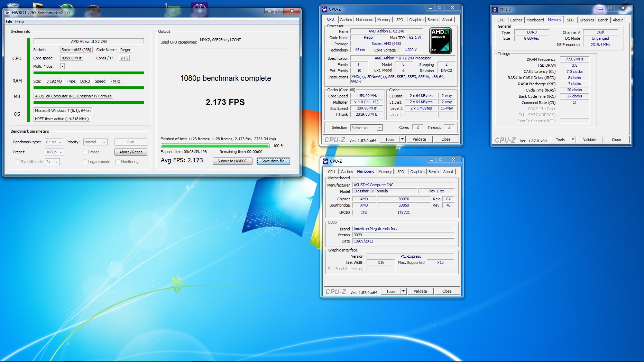
Task: Click the title icon of the CPU-Z mainboard window
Action: point(325,161)
